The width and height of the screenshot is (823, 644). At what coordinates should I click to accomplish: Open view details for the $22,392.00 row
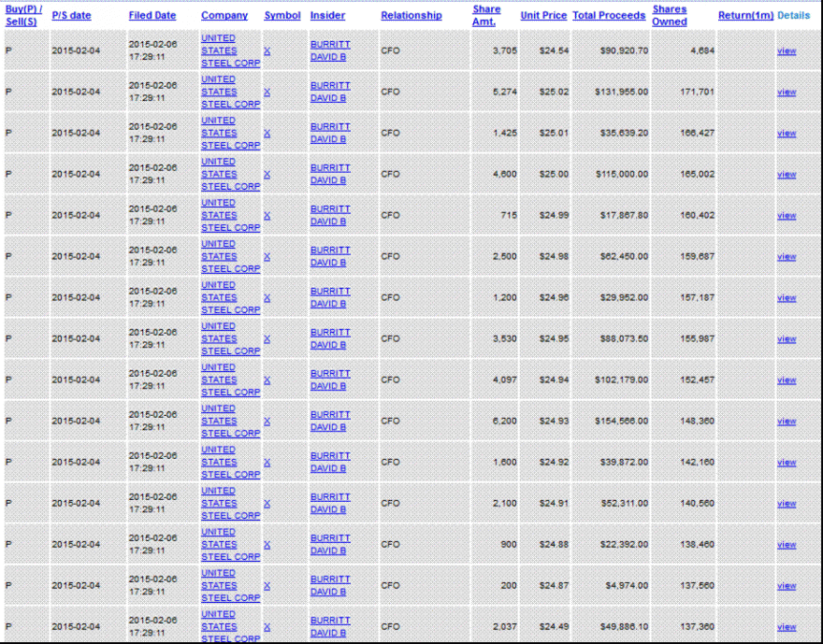pyautogui.click(x=787, y=545)
